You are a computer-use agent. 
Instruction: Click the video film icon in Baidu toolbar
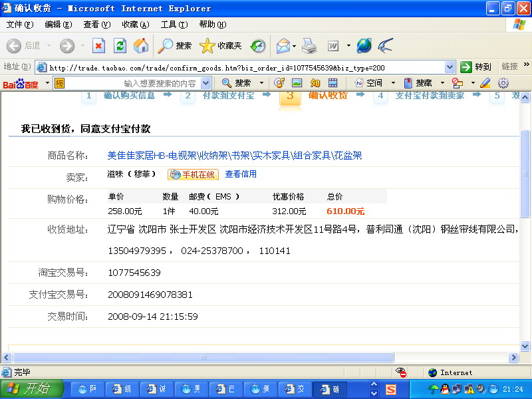pyautogui.click(x=333, y=82)
